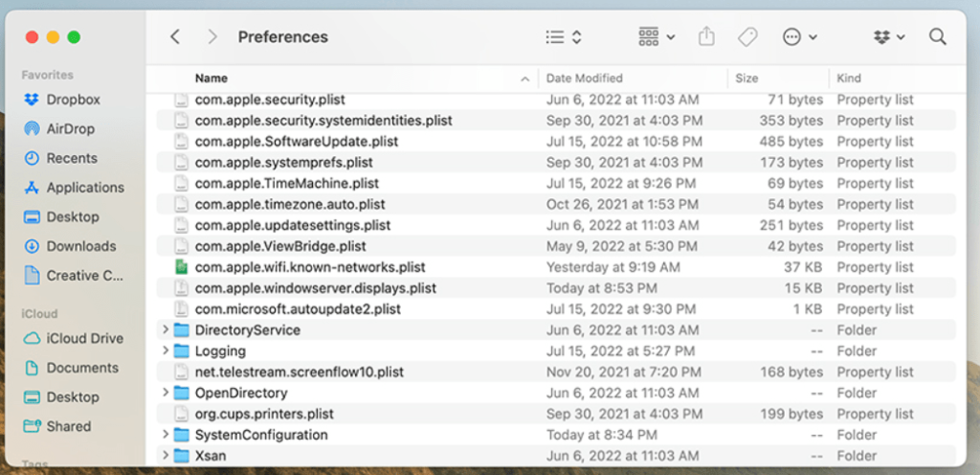Click the green com.apple.wifi.known-networks.plist file icon
Image resolution: width=980 pixels, height=475 pixels.
tap(181, 267)
